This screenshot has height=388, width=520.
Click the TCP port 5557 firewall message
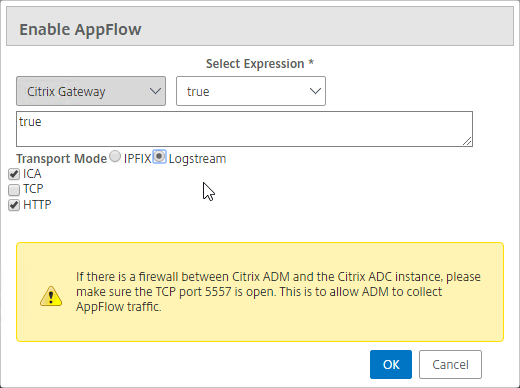278,292
